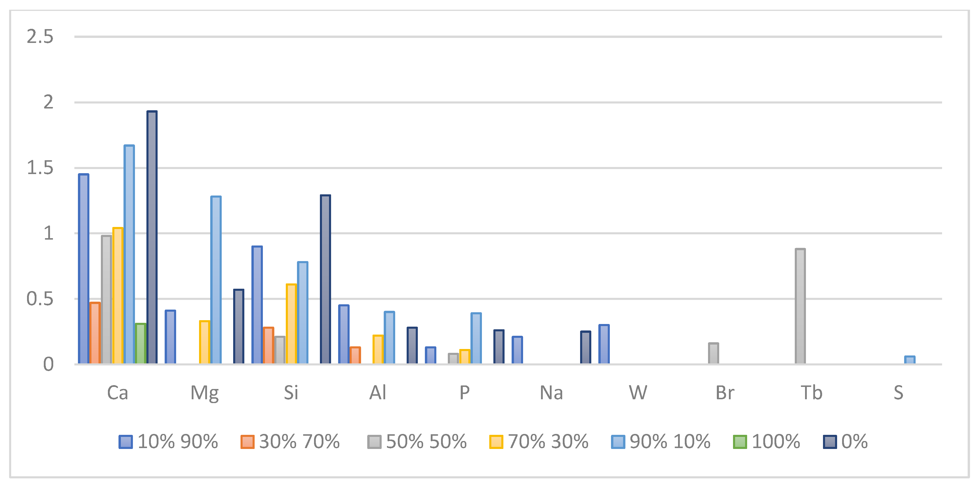
Task: Select the yellow 70% 30% legend swatch
Action: [x=496, y=442]
